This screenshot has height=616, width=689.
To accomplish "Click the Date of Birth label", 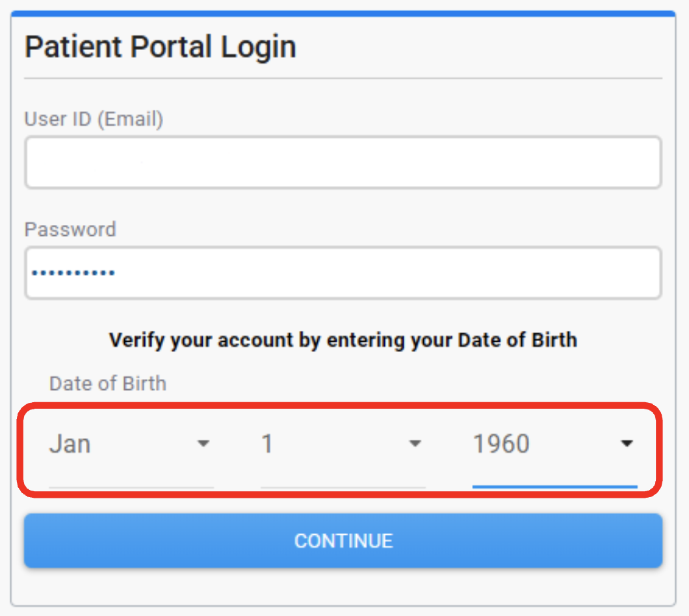I will [108, 383].
